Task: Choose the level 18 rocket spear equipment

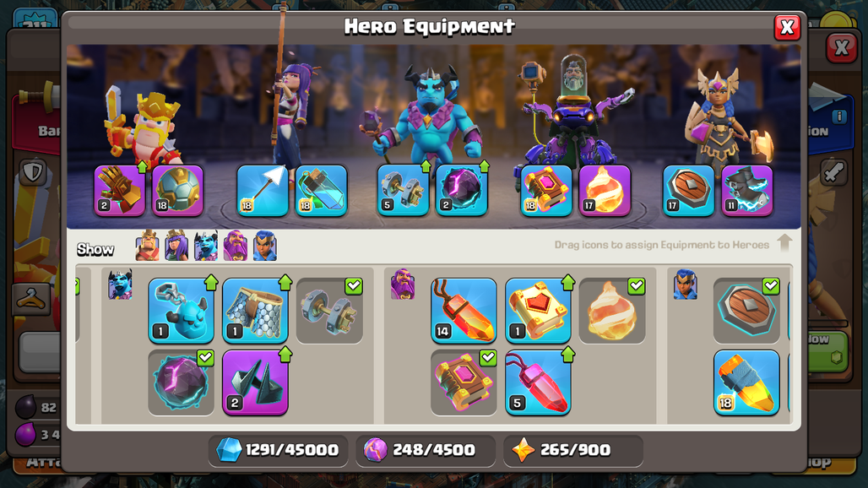Action: coord(746,382)
